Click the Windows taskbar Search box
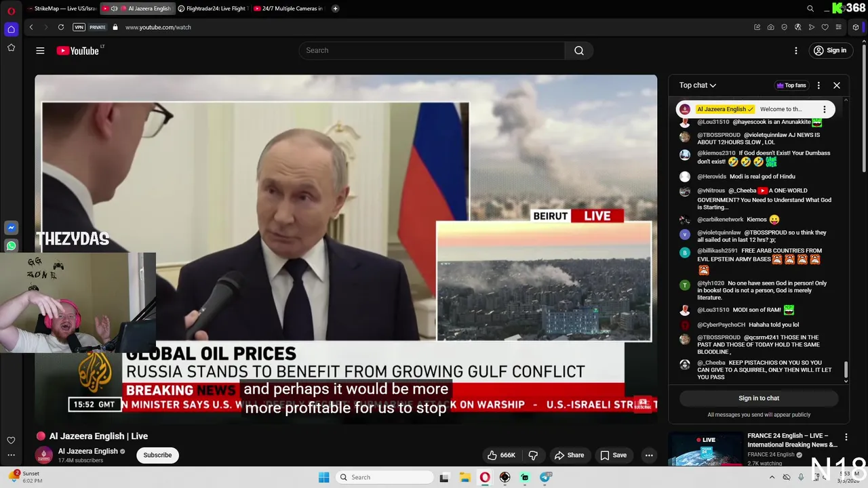 tap(385, 477)
